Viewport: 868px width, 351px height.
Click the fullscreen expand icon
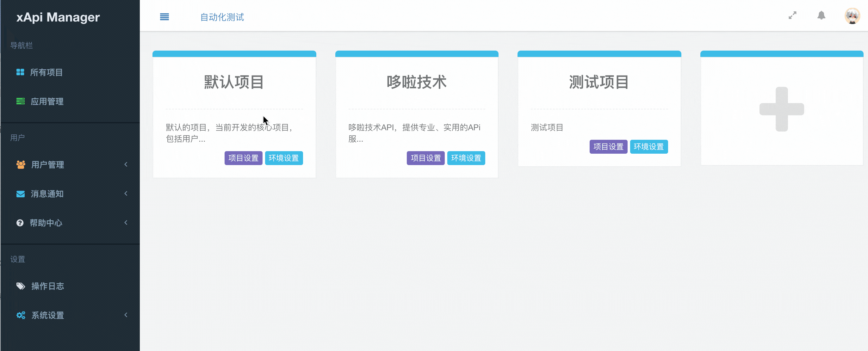(x=792, y=15)
